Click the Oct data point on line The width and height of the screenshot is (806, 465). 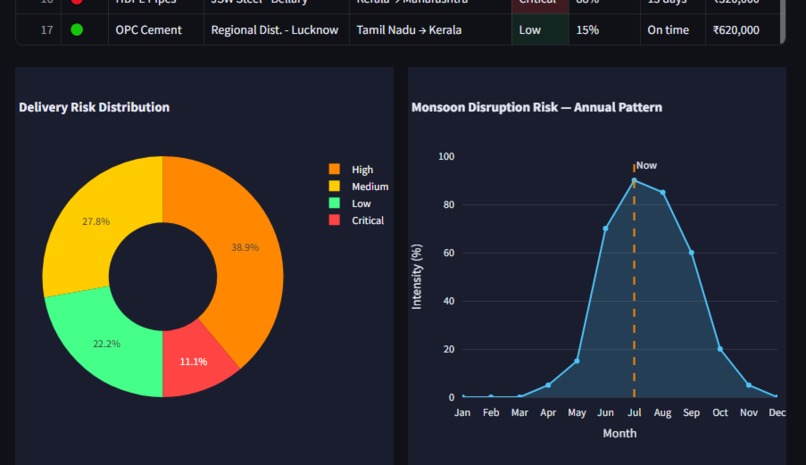(x=720, y=349)
